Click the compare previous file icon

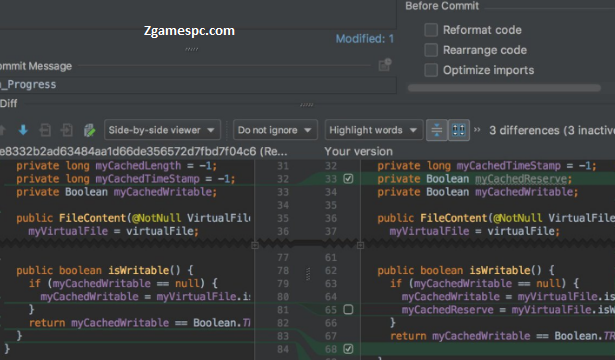click(x=45, y=130)
